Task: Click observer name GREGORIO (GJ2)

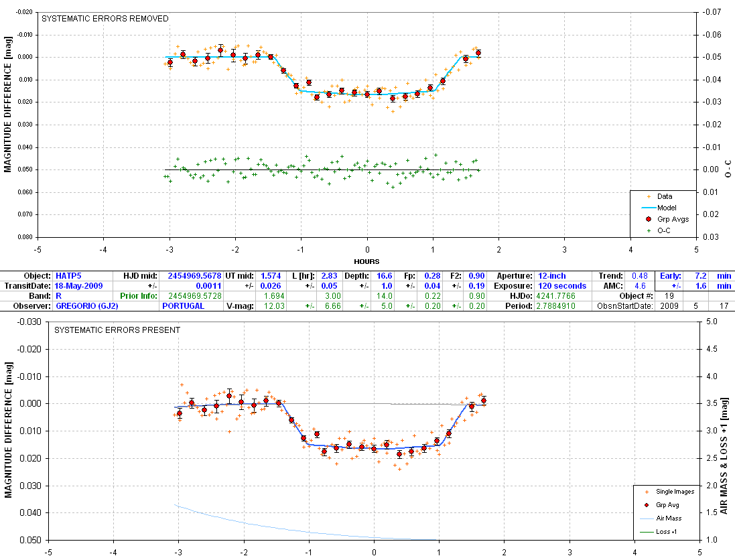Action: point(86,306)
